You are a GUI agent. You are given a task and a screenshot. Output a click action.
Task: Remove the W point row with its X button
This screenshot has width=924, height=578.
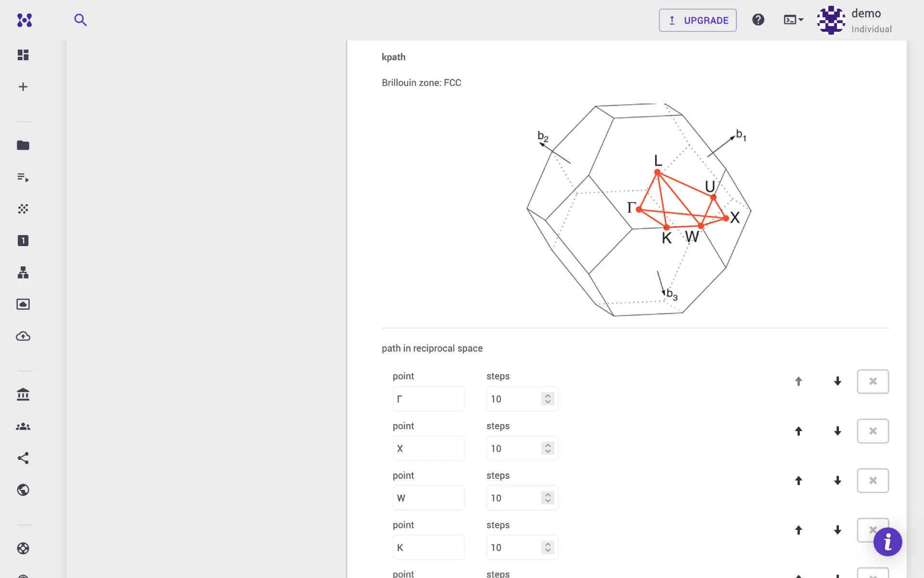pos(873,480)
